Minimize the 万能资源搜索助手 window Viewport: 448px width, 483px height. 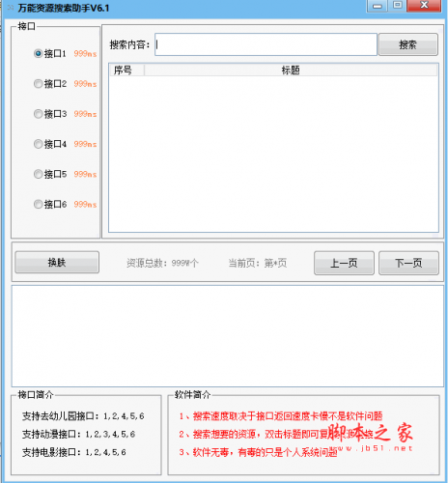[378, 7]
